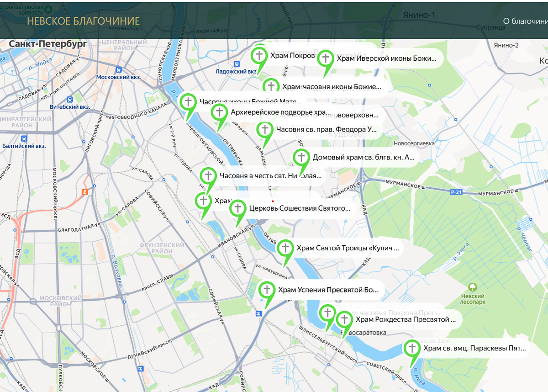Screen dimensions: 548x392
Task: Click the Часовня св. прав. Феодора label
Action: click(327, 130)
